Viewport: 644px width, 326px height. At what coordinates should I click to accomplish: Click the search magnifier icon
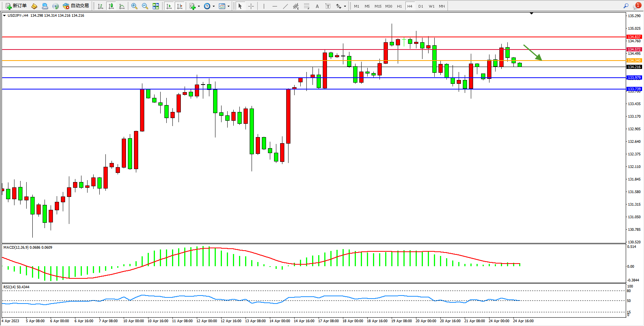(626, 6)
